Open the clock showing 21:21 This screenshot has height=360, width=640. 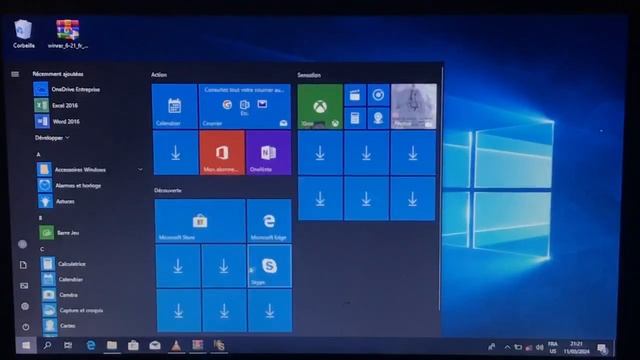576,347
